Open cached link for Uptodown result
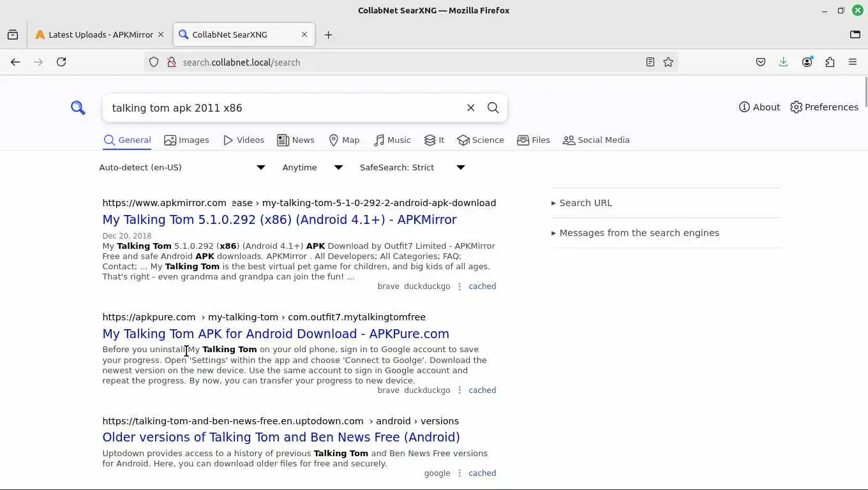Viewport: 868px width, 490px height. 482,473
